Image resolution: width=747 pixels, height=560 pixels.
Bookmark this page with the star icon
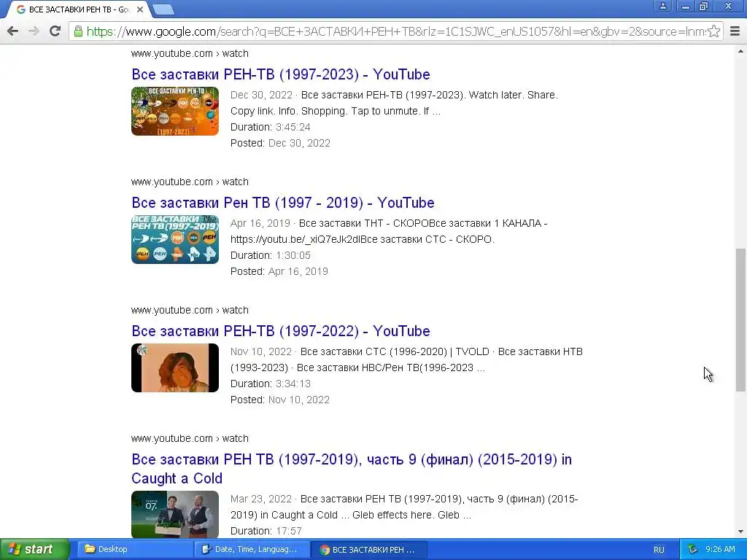[x=713, y=31]
